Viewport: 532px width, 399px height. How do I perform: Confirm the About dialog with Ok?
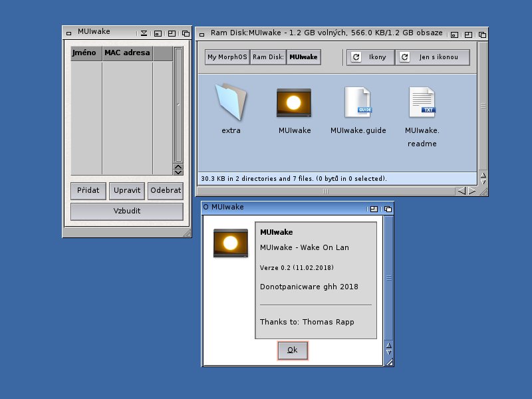pyautogui.click(x=293, y=350)
